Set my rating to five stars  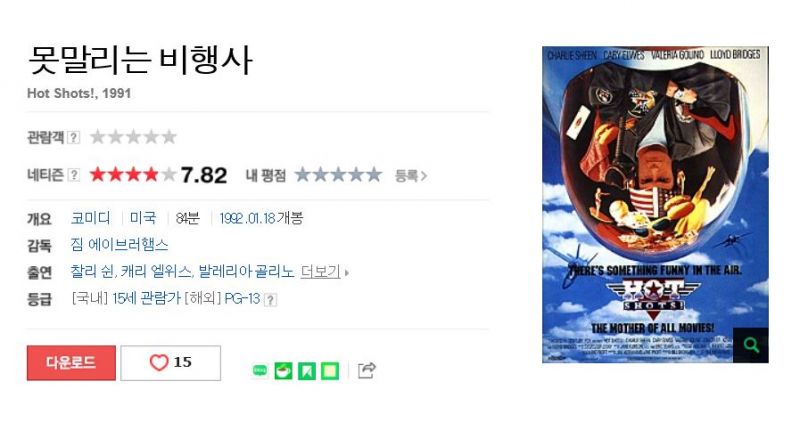tap(374, 175)
